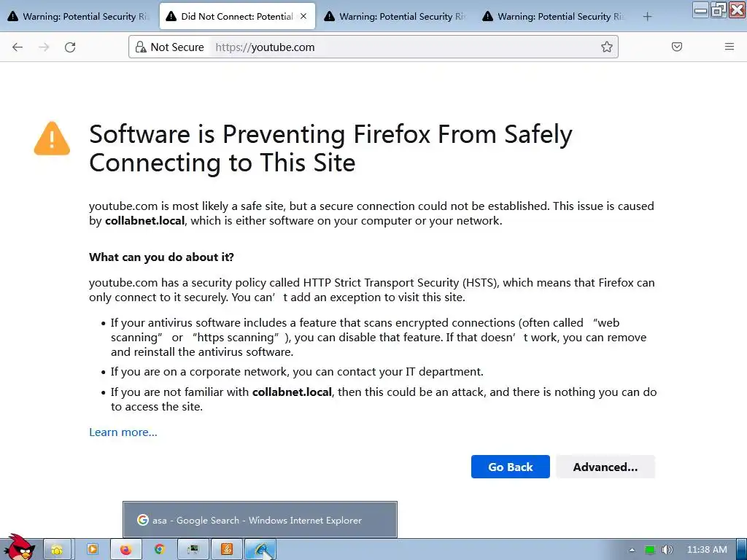Click the warning triangle icon on page

(52, 139)
